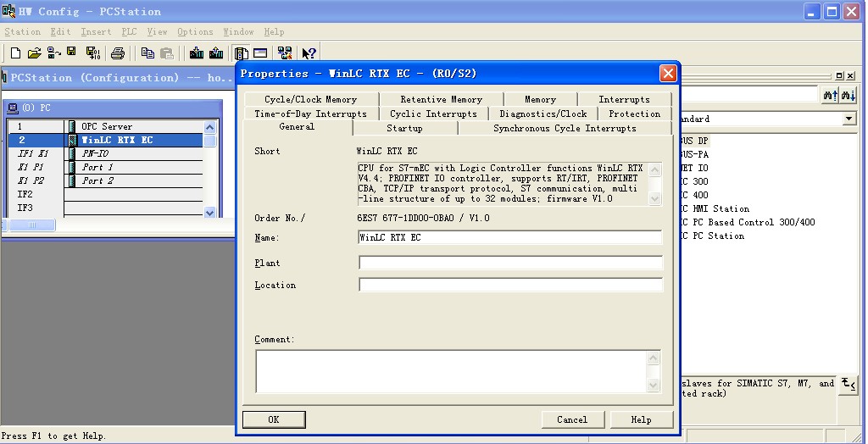The height and width of the screenshot is (444, 868).
Task: Click Comment box scroll-down arrow
Action: (x=654, y=385)
